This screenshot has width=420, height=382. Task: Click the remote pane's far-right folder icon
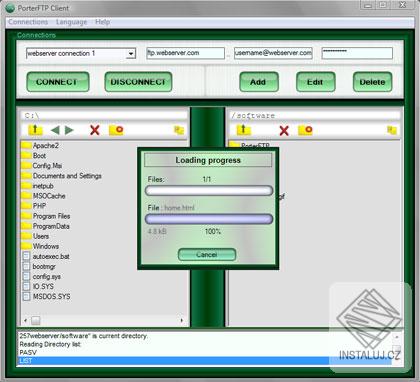point(392,130)
